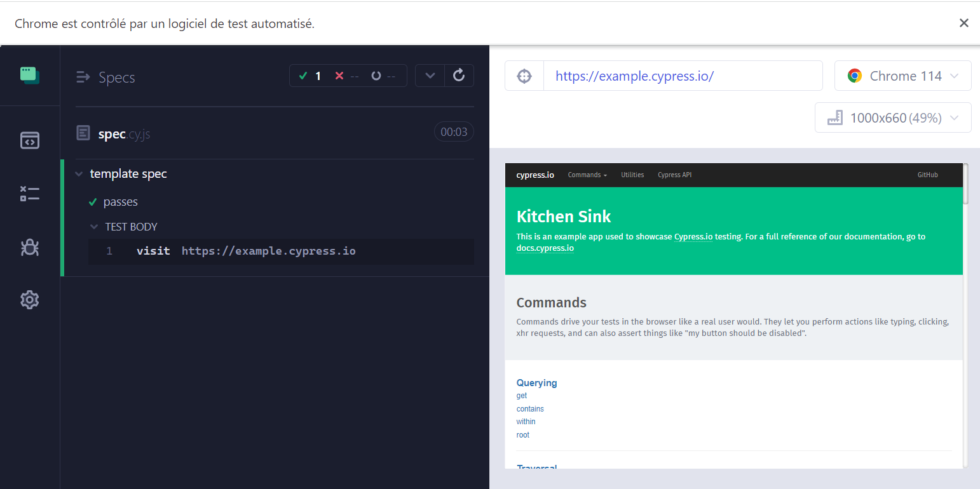Open the Chrome 114 browser dropdown

click(903, 76)
